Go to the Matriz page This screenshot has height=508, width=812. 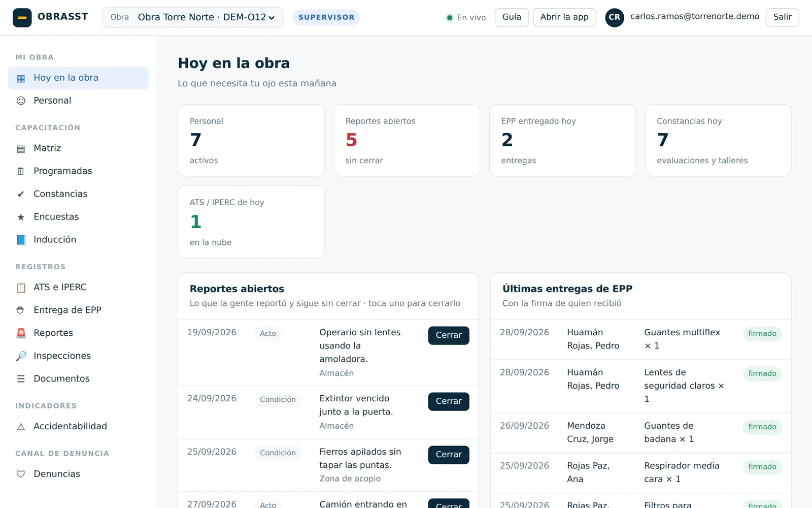pyautogui.click(x=78, y=148)
